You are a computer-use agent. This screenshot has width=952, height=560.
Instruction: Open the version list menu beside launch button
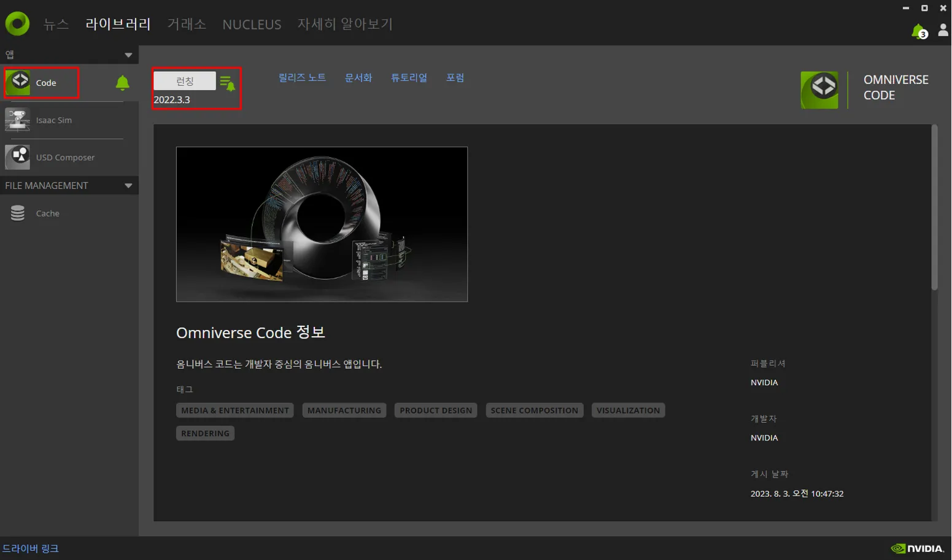(227, 82)
